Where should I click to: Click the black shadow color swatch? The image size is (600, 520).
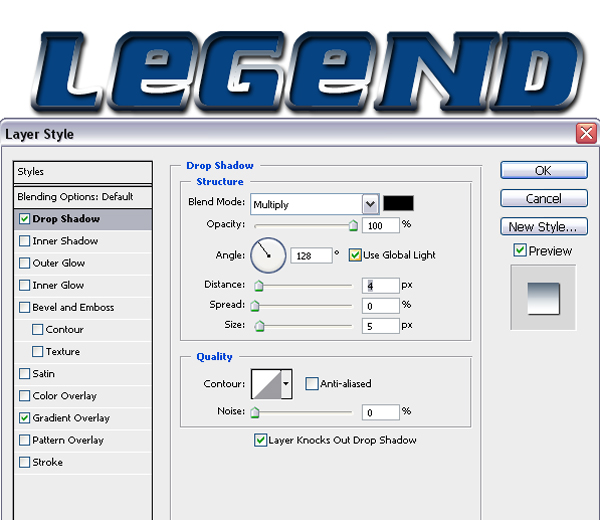[398, 203]
